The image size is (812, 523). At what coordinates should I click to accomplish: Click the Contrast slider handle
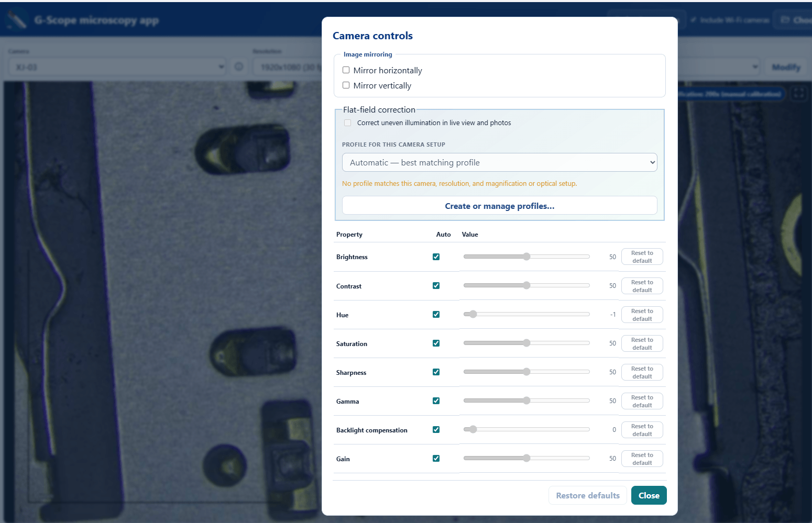coord(526,285)
